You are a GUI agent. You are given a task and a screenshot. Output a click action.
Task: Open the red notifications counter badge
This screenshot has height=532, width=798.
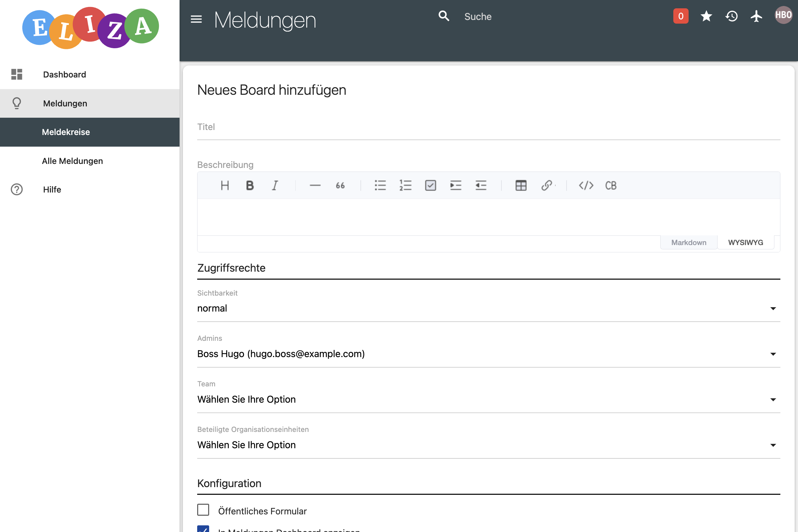(681, 16)
